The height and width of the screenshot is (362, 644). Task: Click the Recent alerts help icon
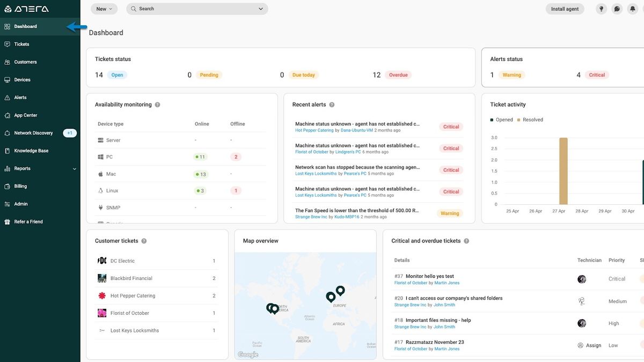pyautogui.click(x=332, y=105)
